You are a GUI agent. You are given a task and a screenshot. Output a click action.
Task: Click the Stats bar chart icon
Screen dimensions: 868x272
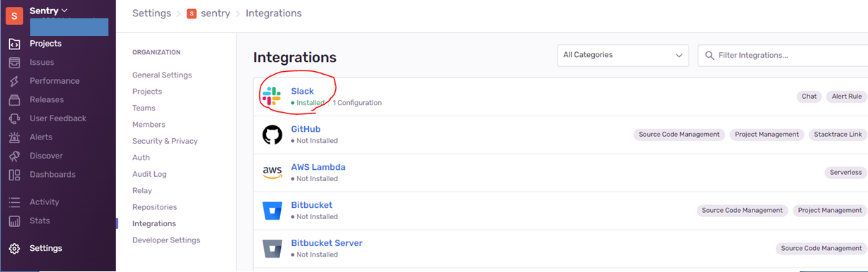click(14, 221)
